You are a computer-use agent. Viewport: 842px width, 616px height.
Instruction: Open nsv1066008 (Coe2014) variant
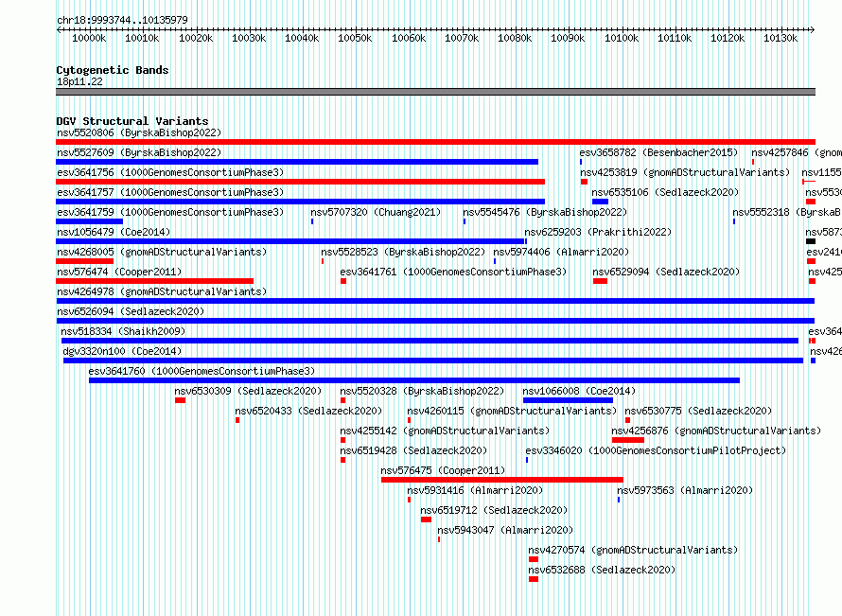tap(579, 391)
